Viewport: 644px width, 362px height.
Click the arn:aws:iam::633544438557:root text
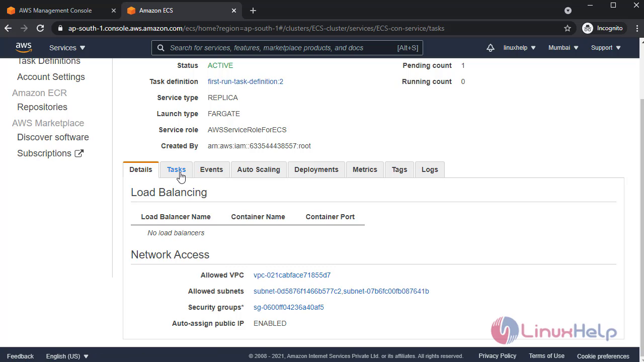[x=259, y=146]
